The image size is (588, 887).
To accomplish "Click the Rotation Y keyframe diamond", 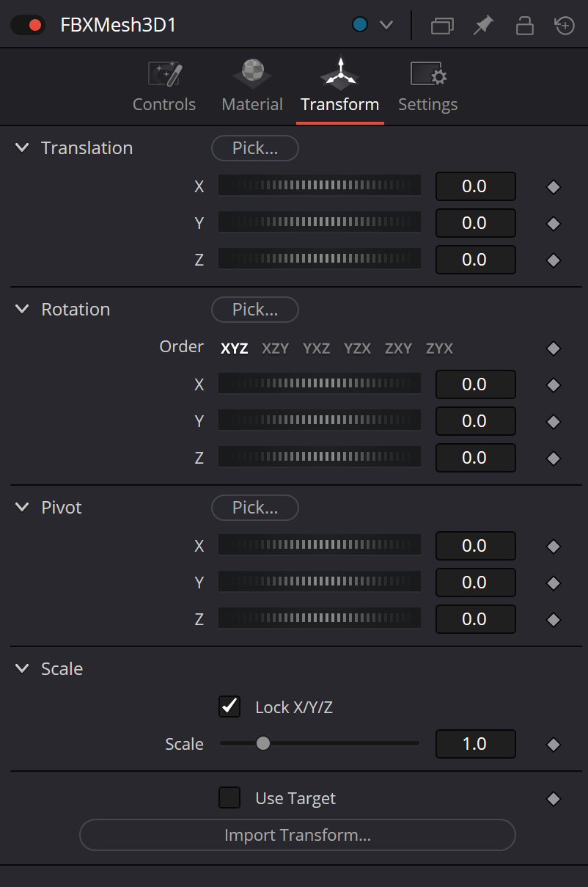I will click(554, 422).
